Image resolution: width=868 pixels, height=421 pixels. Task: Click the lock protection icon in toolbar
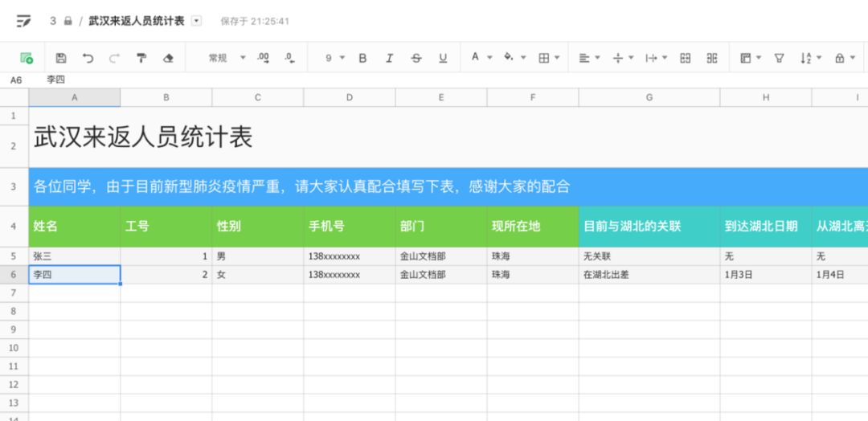click(839, 58)
